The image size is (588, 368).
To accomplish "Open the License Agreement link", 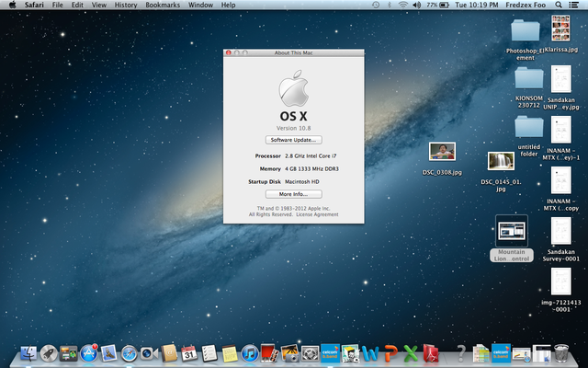I will pyautogui.click(x=317, y=214).
